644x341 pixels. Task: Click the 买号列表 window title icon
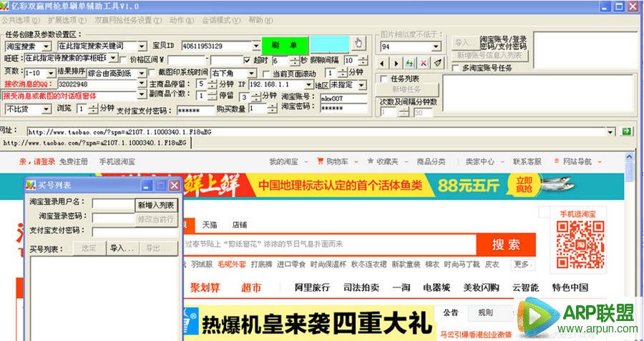point(31,185)
